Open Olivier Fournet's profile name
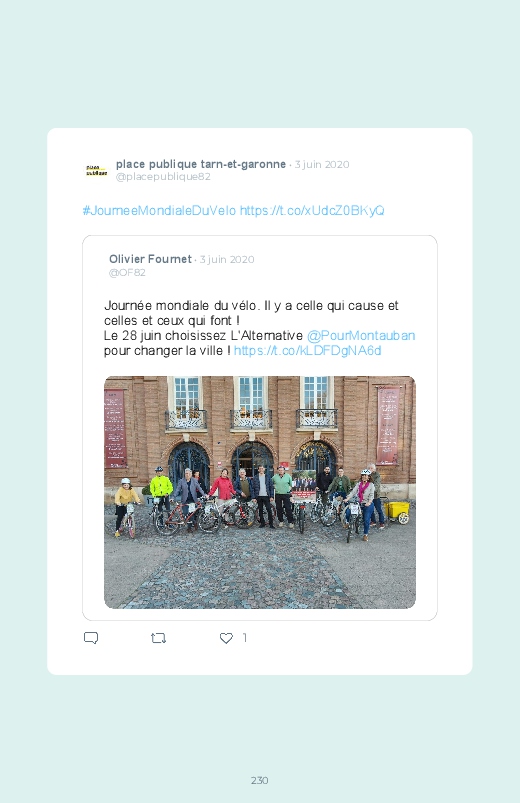This screenshot has width=520, height=803. (x=150, y=259)
